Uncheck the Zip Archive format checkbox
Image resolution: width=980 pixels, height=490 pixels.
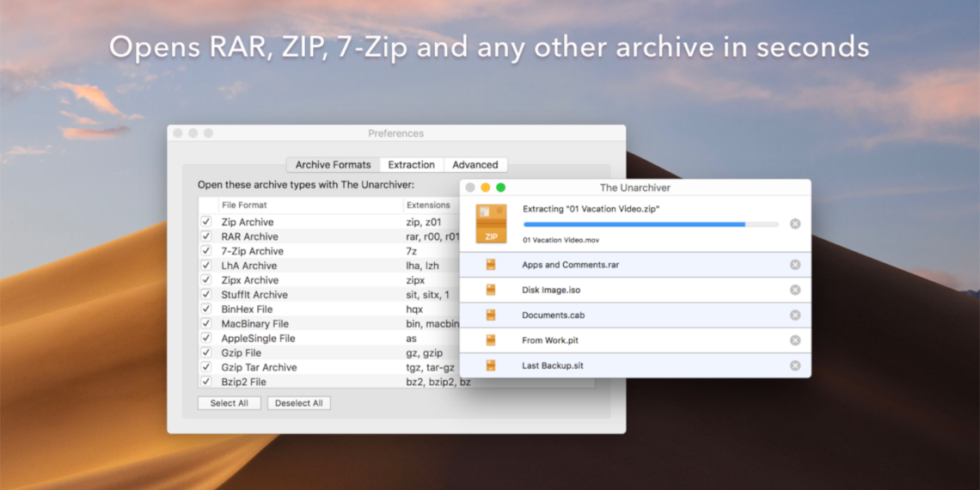coord(206,222)
